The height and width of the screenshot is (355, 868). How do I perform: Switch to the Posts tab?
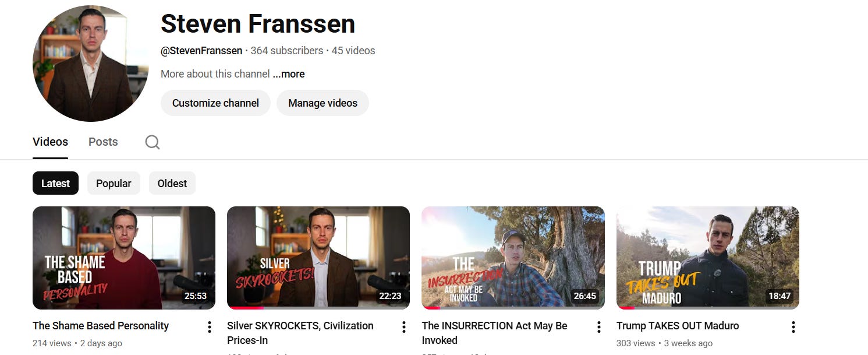point(103,142)
